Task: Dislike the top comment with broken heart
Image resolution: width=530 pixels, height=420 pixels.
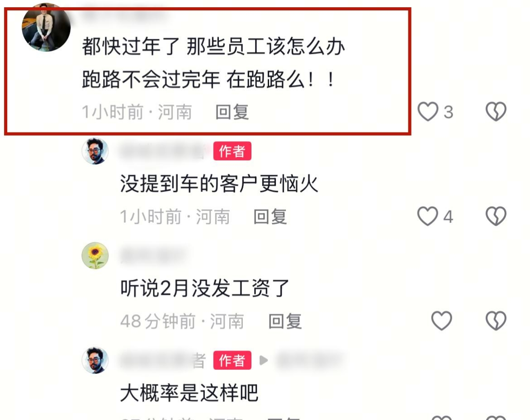Action: coord(496,112)
